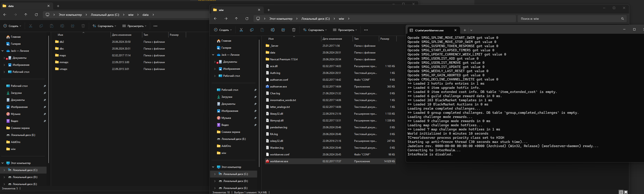This screenshot has width=644, height=194.
Task: Click Cut icon in wiw window toolbar
Action: [241, 30]
